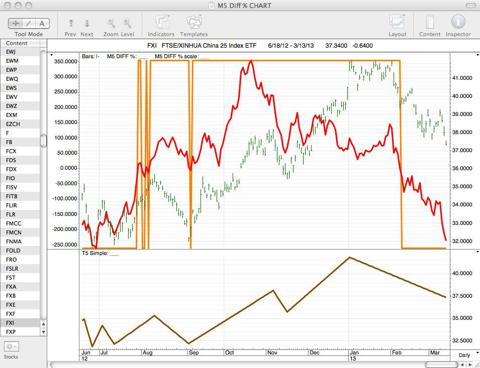
Task: Go to the Next symbol arrow
Action: (x=87, y=23)
